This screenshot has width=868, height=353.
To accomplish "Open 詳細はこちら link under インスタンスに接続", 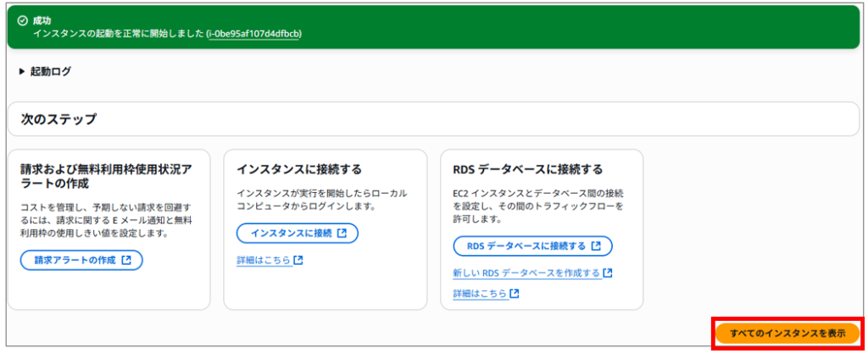I will click(264, 260).
